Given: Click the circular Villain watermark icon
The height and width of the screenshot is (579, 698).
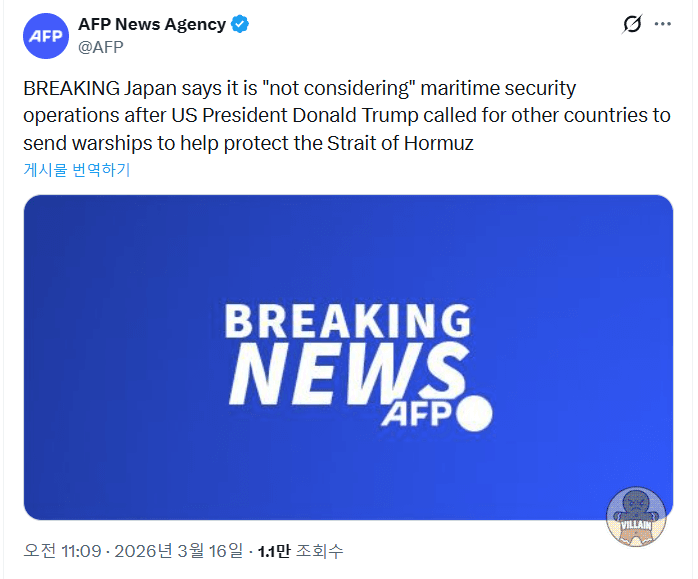Looking at the screenshot, I should (636, 518).
